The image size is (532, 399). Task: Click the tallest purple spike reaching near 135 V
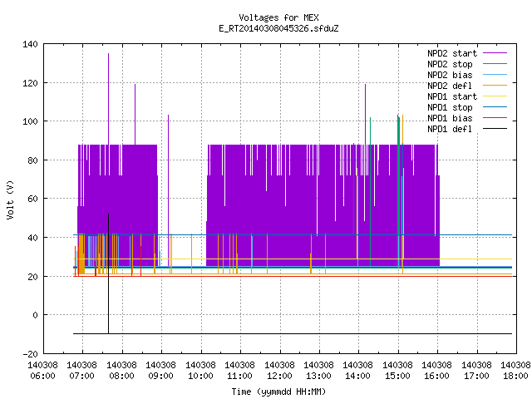pyautogui.click(x=109, y=98)
